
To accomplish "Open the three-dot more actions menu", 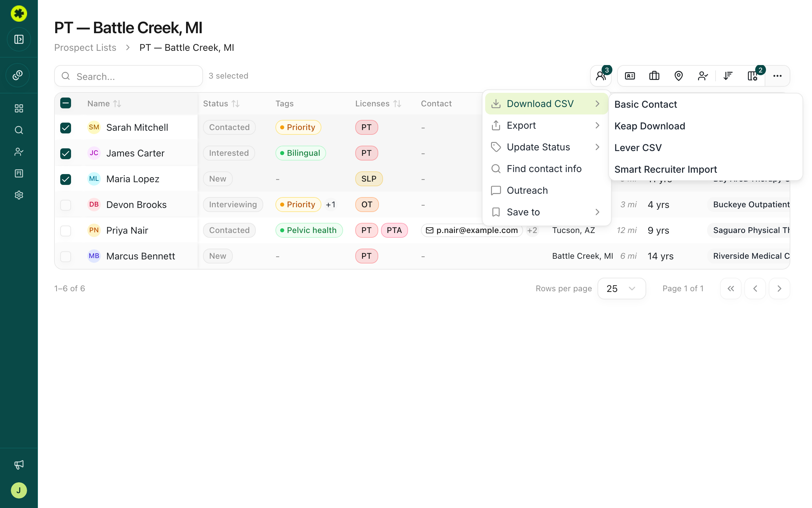I will [x=777, y=76].
